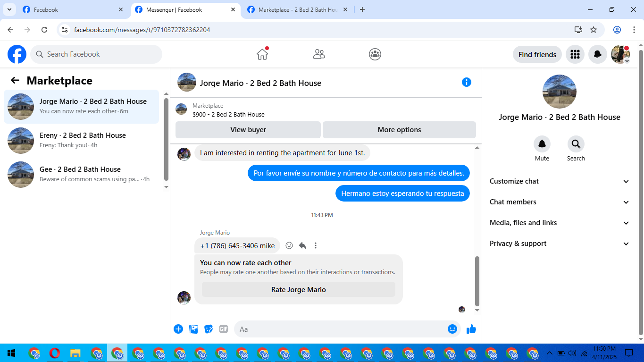644x362 pixels.
Task: Close the Marketplace listing browser tab
Action: 345,9
